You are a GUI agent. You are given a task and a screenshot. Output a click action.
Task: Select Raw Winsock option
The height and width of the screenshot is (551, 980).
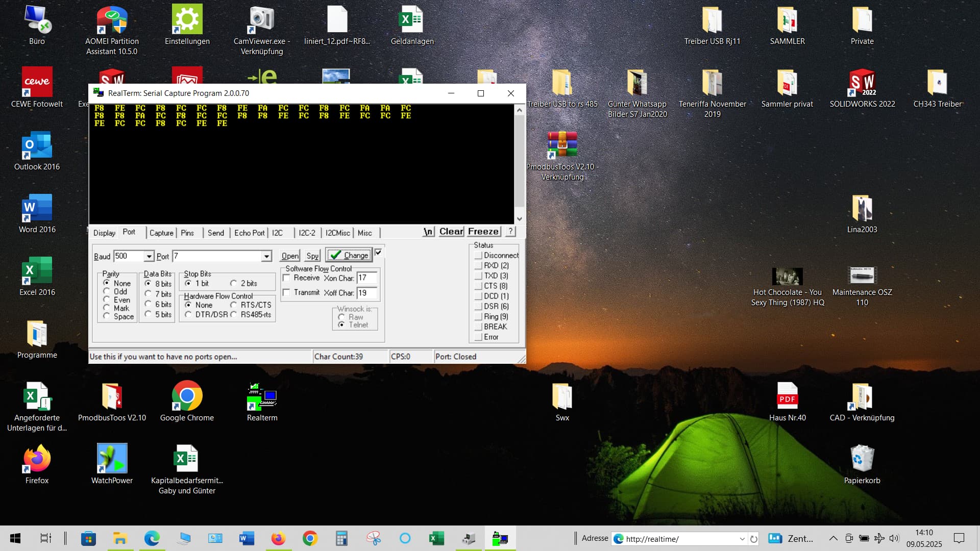tap(341, 317)
